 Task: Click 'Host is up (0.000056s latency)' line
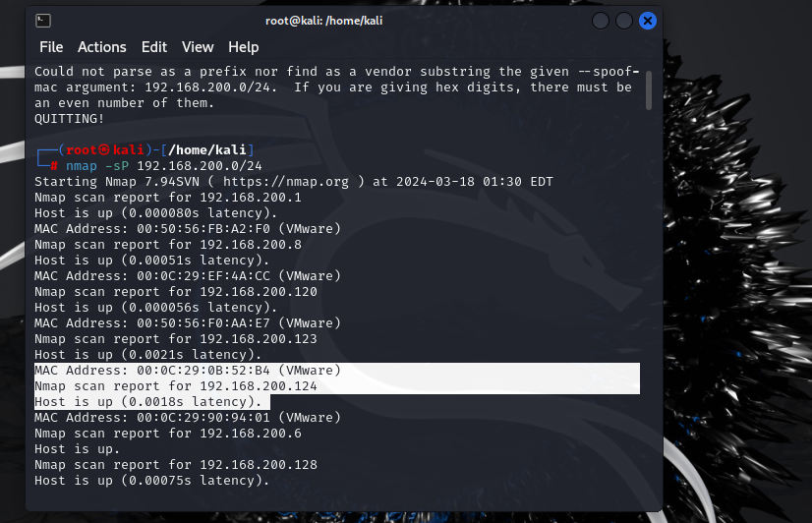pos(156,308)
